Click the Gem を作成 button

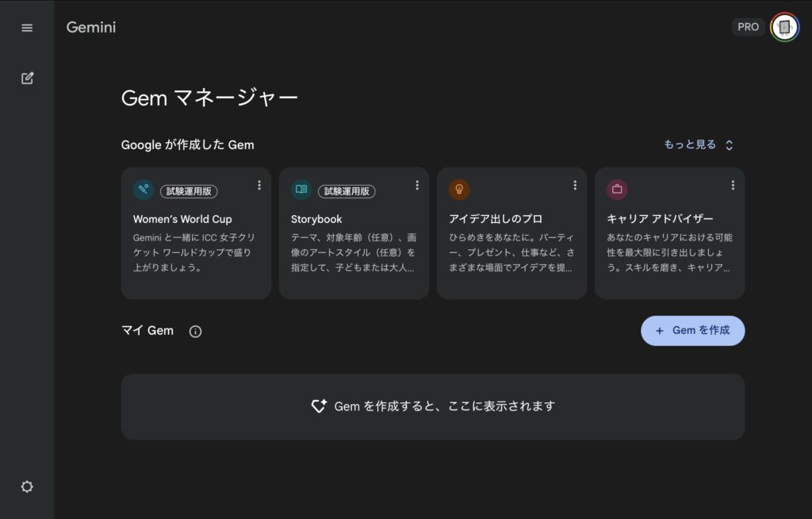tap(692, 331)
